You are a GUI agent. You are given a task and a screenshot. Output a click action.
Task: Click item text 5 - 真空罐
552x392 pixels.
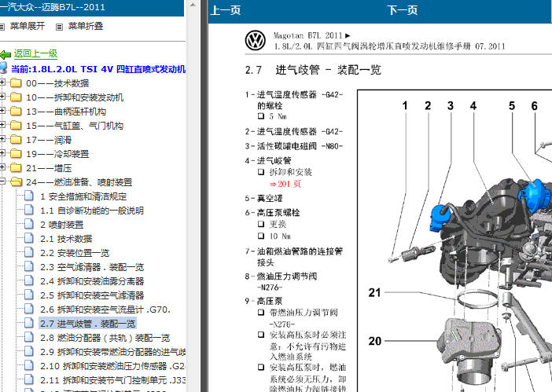coord(263,198)
